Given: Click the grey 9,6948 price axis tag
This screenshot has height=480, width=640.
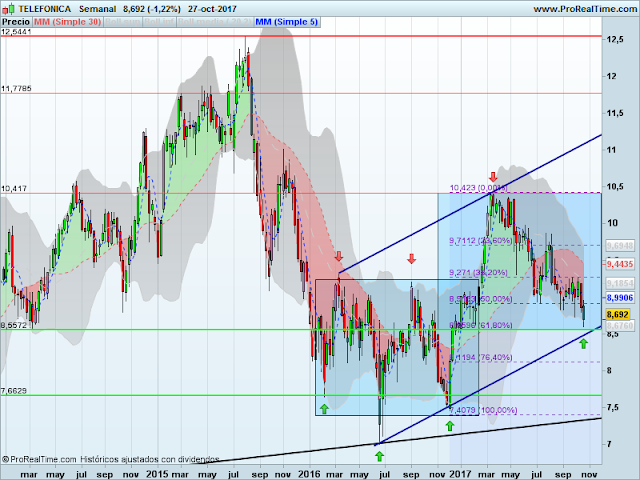Looking at the screenshot, I should (x=620, y=246).
